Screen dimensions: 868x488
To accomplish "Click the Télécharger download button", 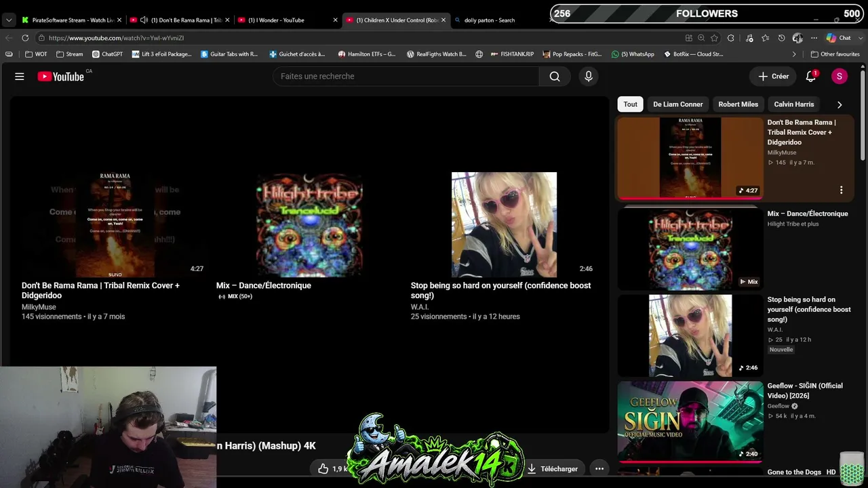I will (553, 468).
